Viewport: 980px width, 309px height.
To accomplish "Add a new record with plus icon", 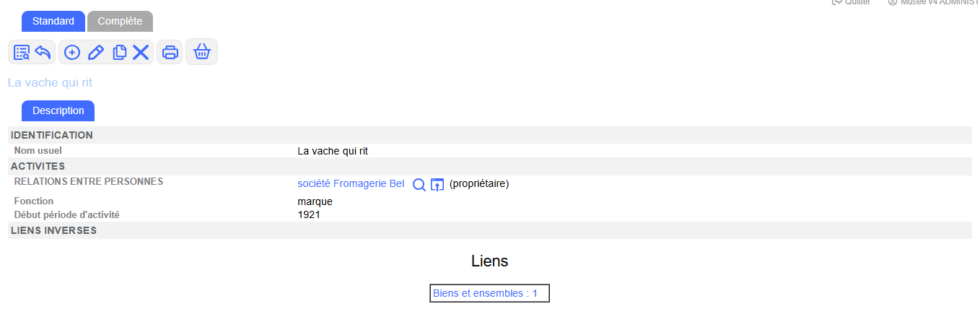I will click(x=72, y=53).
